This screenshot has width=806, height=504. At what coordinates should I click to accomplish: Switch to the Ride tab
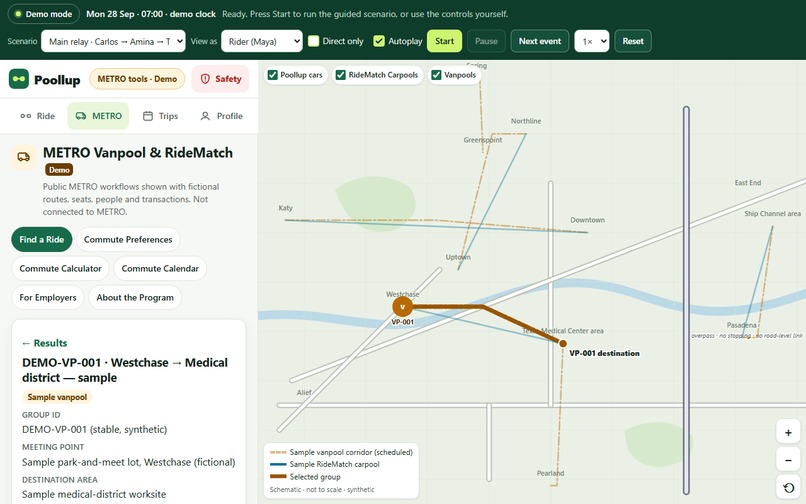point(38,116)
